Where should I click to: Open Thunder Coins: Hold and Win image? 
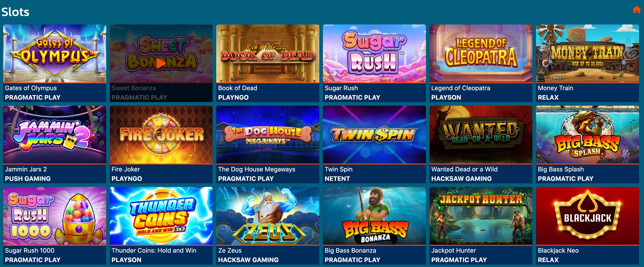161,216
